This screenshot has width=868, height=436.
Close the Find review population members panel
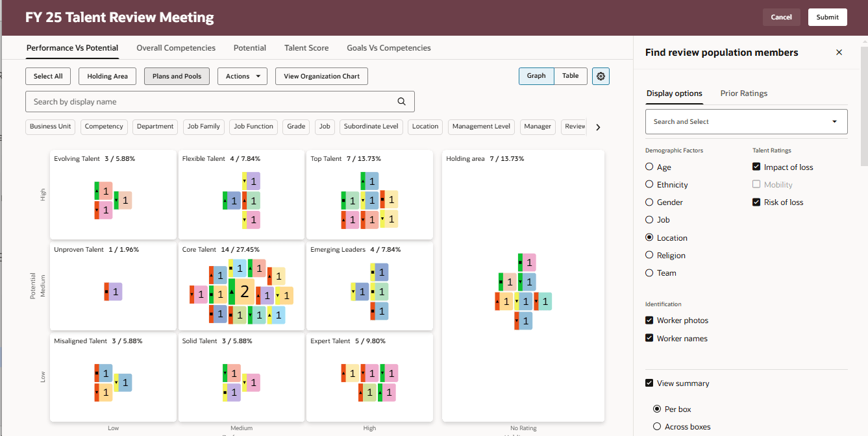(839, 52)
